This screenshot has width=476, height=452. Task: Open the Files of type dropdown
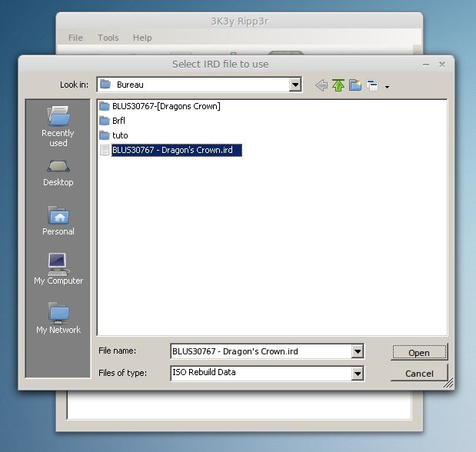[357, 373]
